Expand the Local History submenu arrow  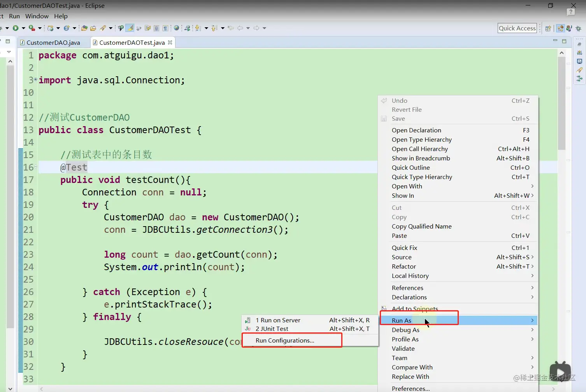(532, 276)
